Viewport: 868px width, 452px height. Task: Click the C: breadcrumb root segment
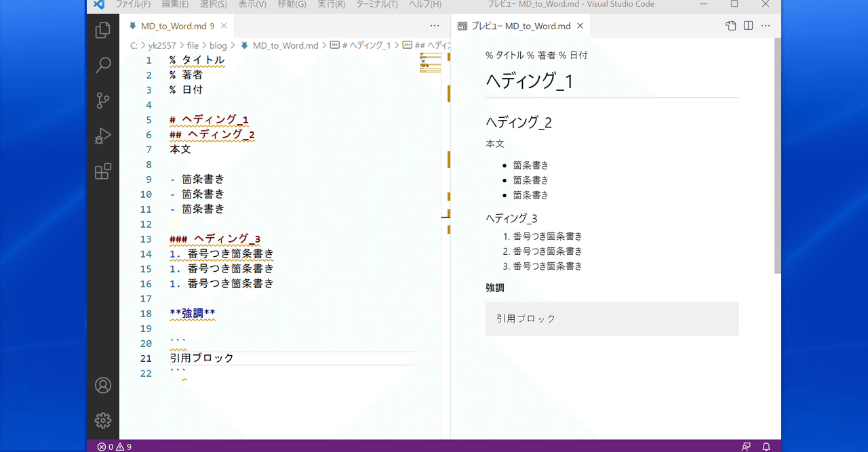point(134,45)
